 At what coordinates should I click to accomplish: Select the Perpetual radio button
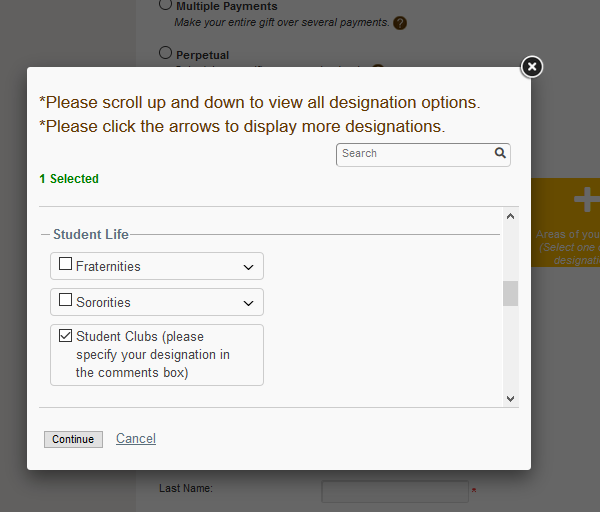pos(165,53)
